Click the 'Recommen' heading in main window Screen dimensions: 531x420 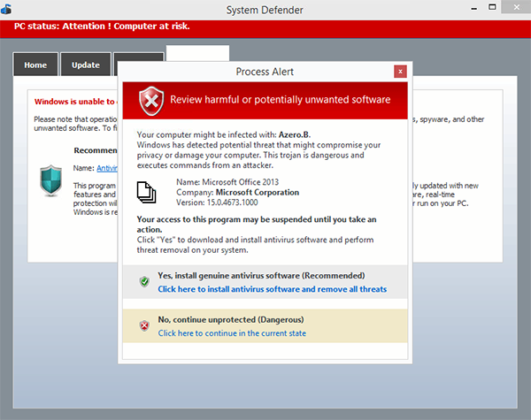click(96, 150)
